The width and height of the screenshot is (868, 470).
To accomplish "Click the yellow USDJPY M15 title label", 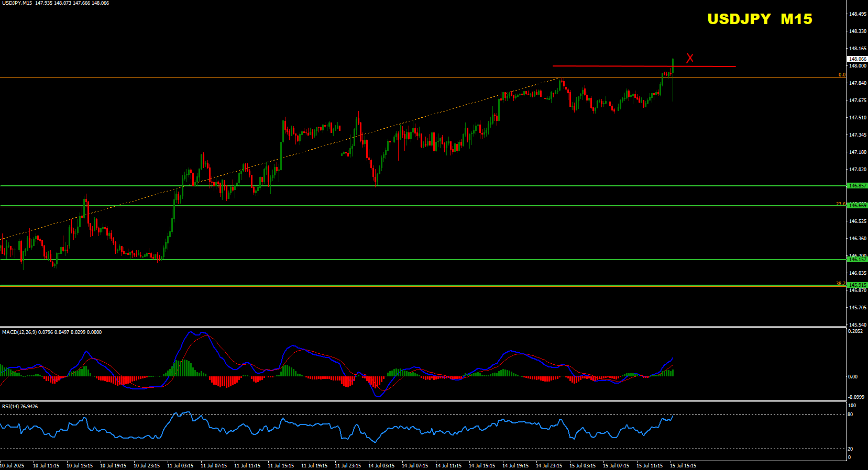I will click(760, 19).
